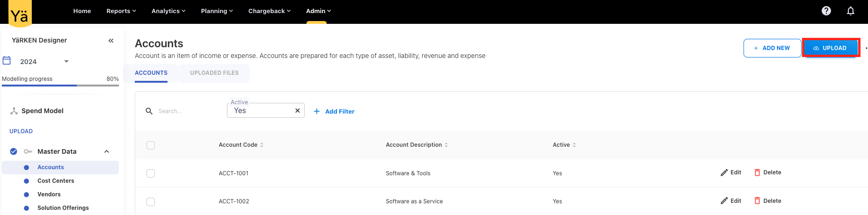The height and width of the screenshot is (215, 868).
Task: Check the ACCT-1001 row checkbox
Action: click(x=151, y=173)
